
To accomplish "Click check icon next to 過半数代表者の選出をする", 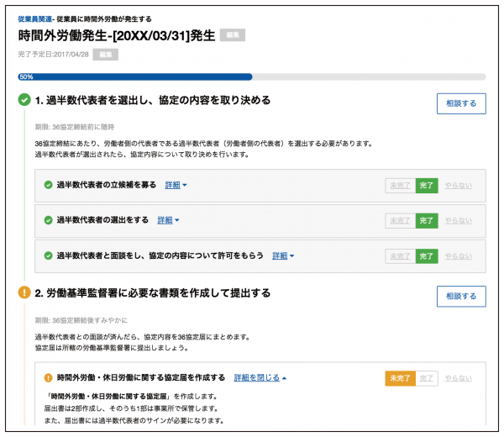I will (49, 220).
